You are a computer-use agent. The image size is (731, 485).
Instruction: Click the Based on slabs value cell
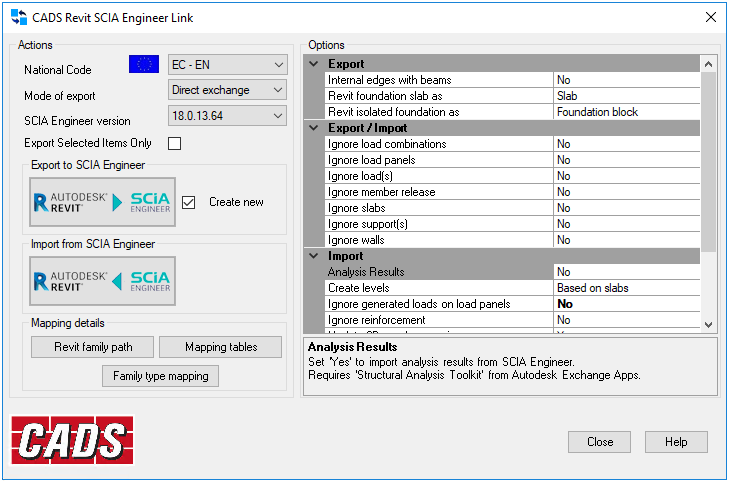click(x=627, y=288)
